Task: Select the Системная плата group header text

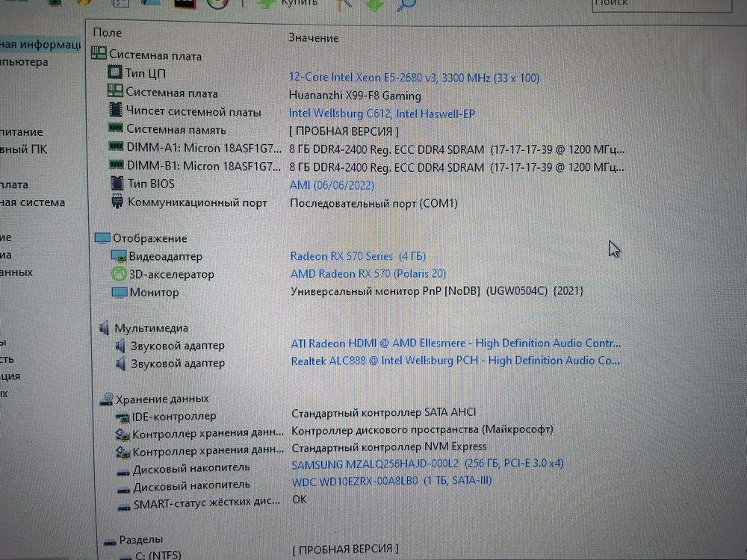Action: pos(155,55)
